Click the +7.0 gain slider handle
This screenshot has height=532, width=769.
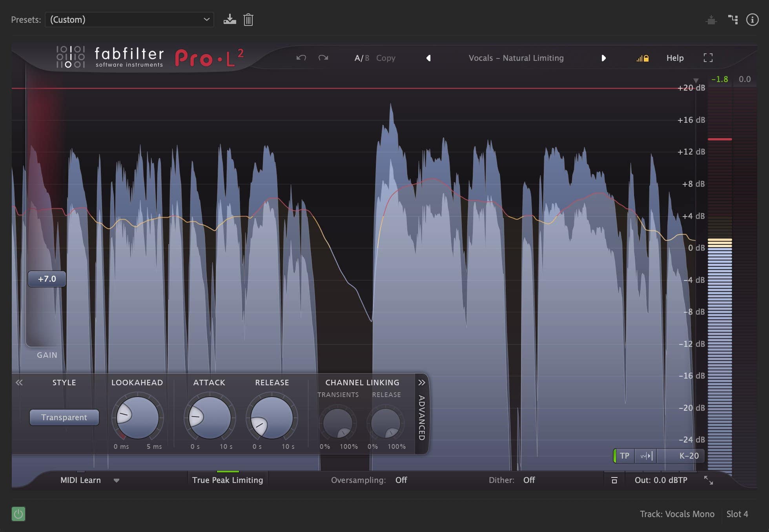point(47,279)
